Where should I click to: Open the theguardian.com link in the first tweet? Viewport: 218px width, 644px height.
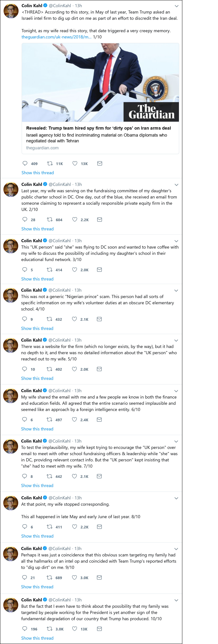tap(56, 37)
